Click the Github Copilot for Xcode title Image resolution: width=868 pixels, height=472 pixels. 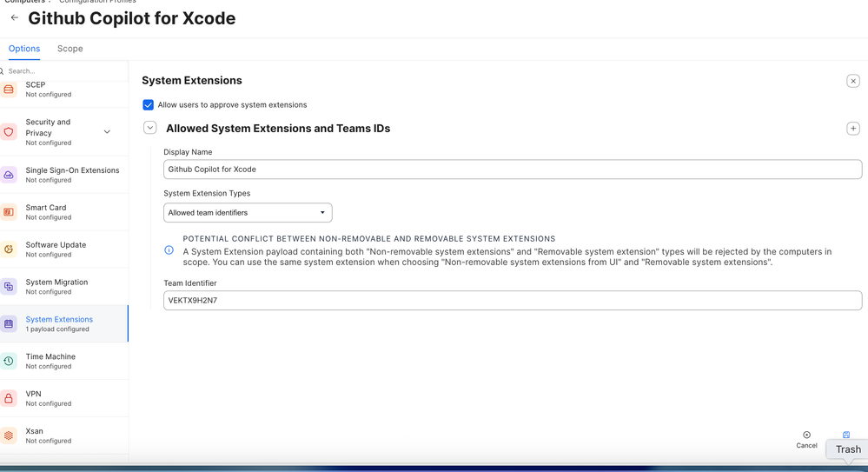click(132, 18)
